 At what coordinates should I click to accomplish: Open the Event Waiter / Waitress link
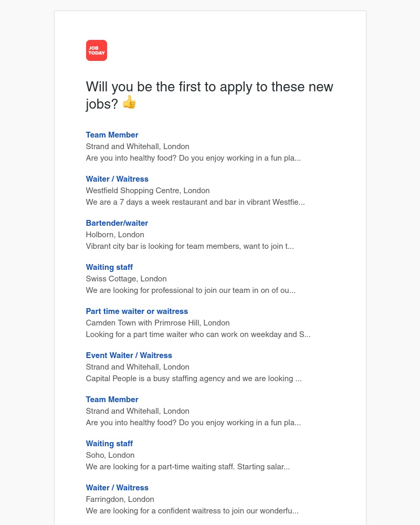[129, 355]
